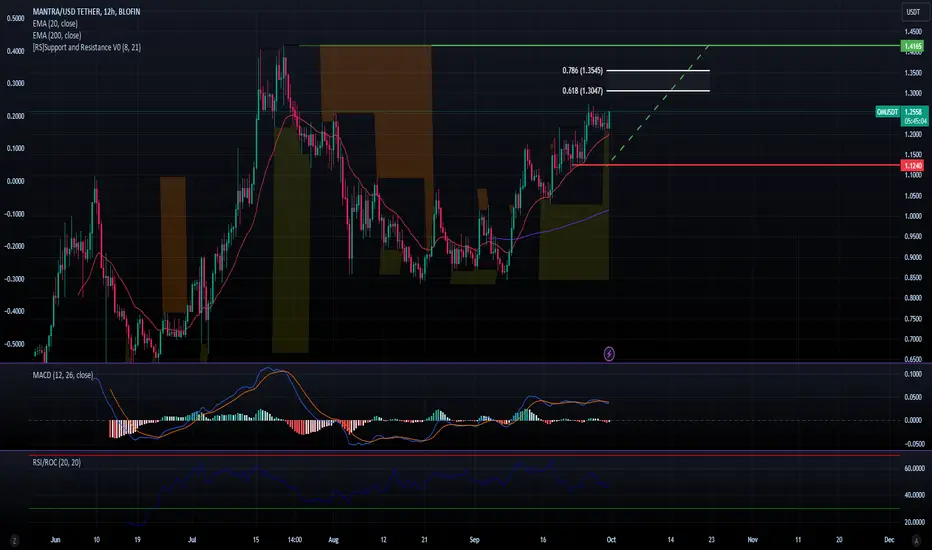Select the 0.618 (1.3047) Fibonacci level label

click(x=582, y=91)
